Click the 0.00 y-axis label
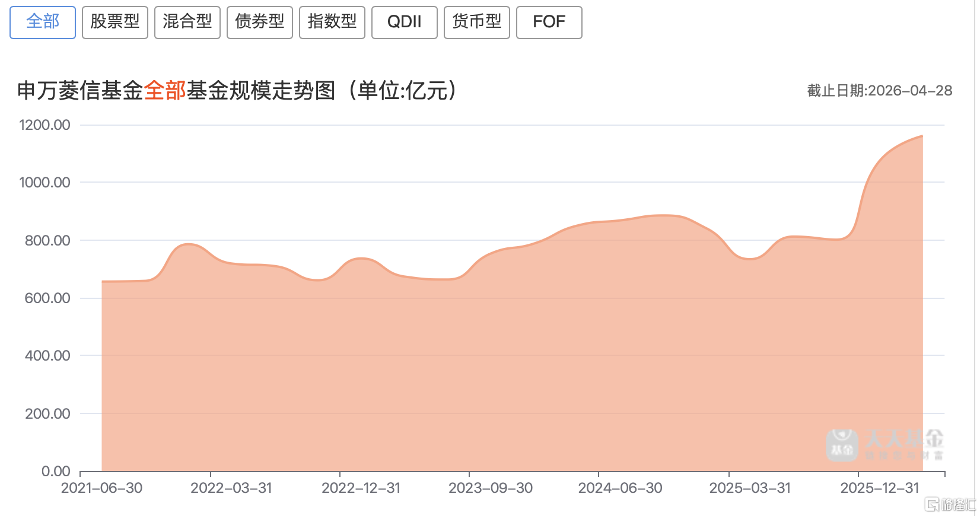 [x=56, y=472]
